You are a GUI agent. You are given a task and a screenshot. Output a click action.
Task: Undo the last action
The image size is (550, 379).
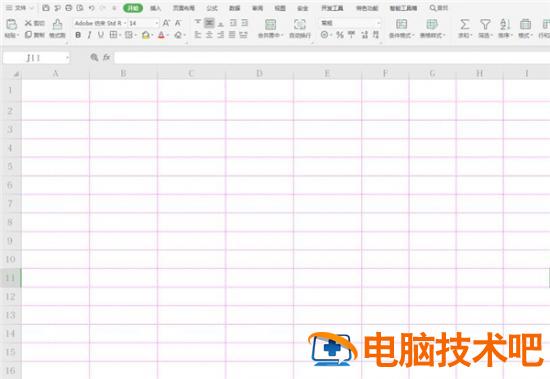92,8
